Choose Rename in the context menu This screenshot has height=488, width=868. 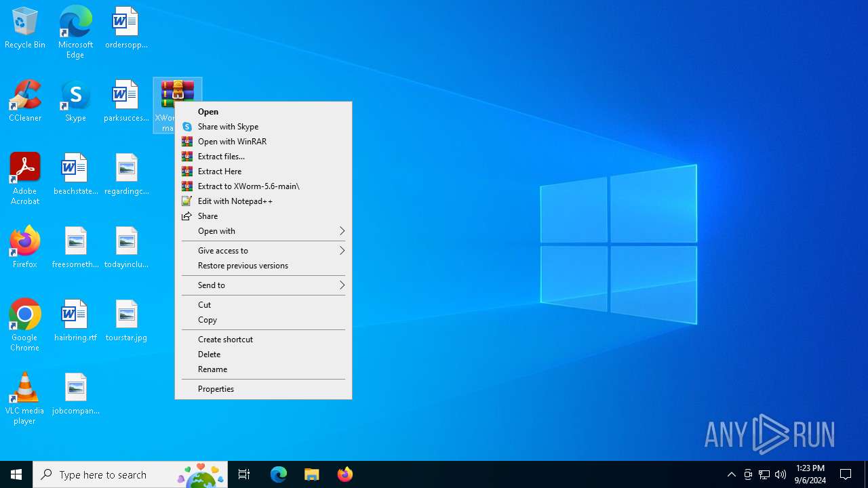tap(263, 369)
